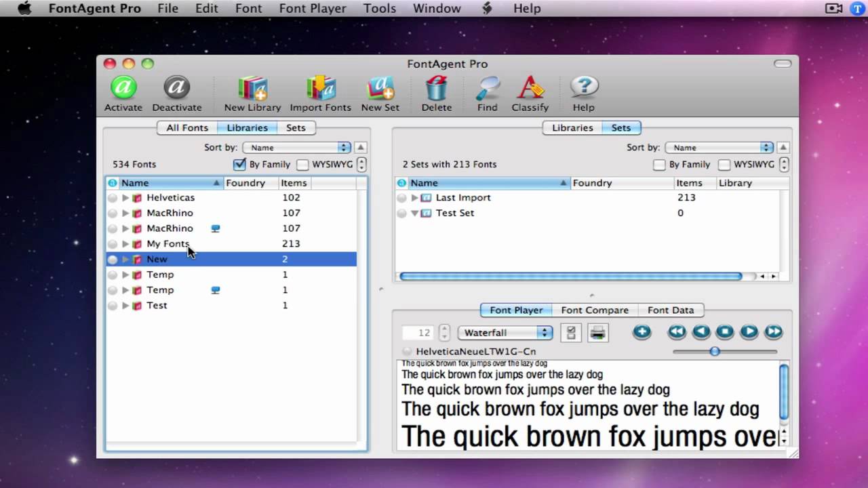868x488 pixels.
Task: Click the Helveticas library book icon
Action: (137, 198)
